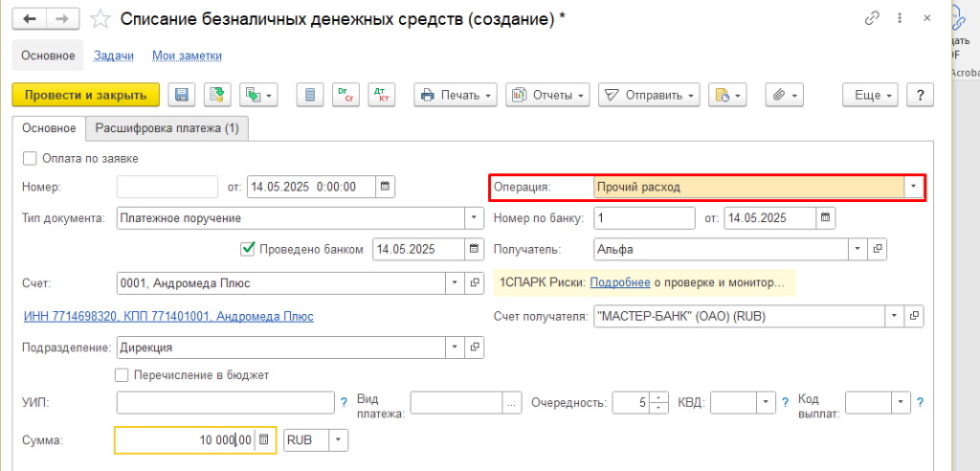Expand the Операция dropdown list
This screenshot has width=980, height=471.
pyautogui.click(x=914, y=187)
